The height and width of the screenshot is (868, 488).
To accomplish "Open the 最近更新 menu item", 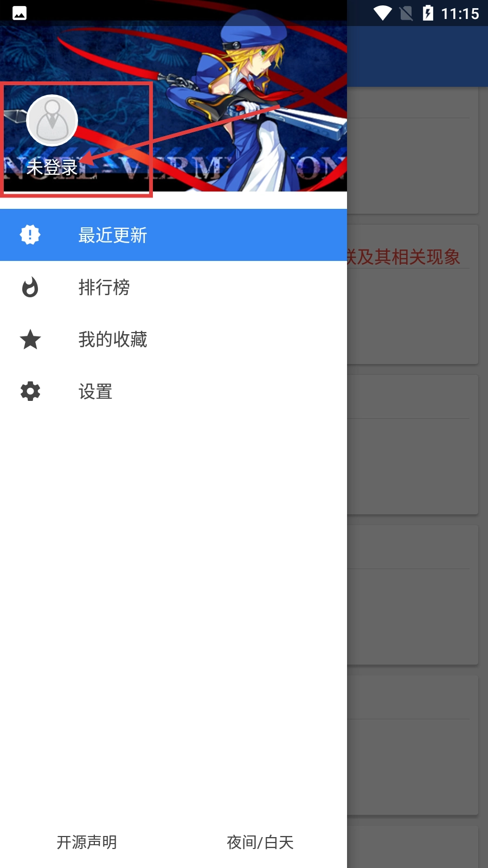I will pos(174,235).
